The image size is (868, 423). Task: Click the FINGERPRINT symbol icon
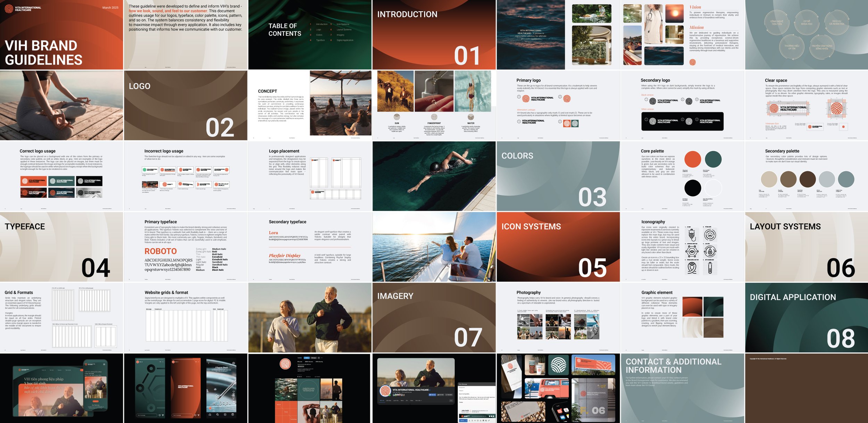click(x=434, y=117)
